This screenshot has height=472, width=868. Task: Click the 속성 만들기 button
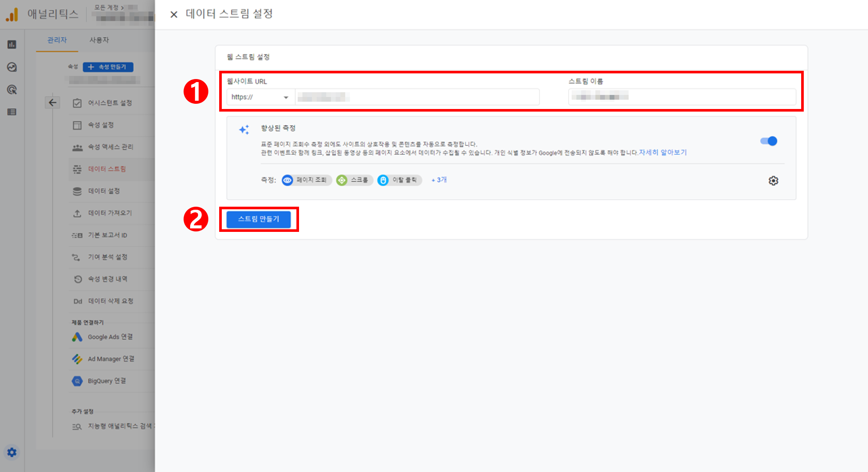(108, 67)
